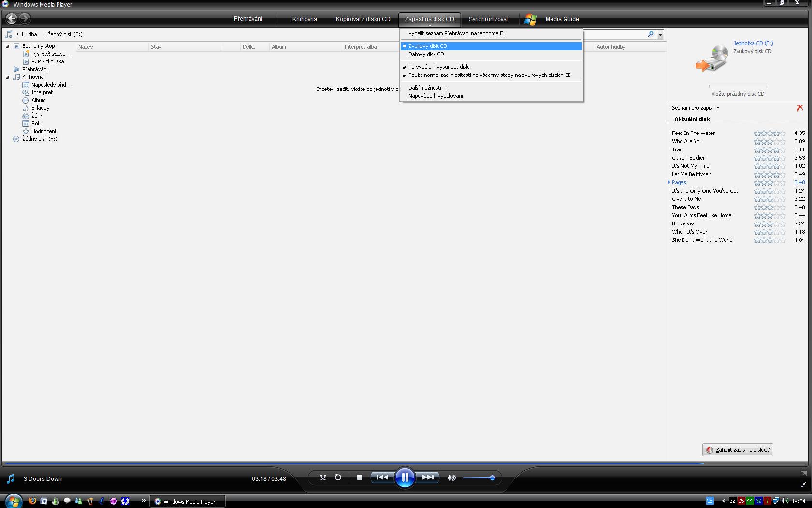Click the Zapsat na disk CD tab
Image resolution: width=812 pixels, height=508 pixels.
click(x=429, y=19)
